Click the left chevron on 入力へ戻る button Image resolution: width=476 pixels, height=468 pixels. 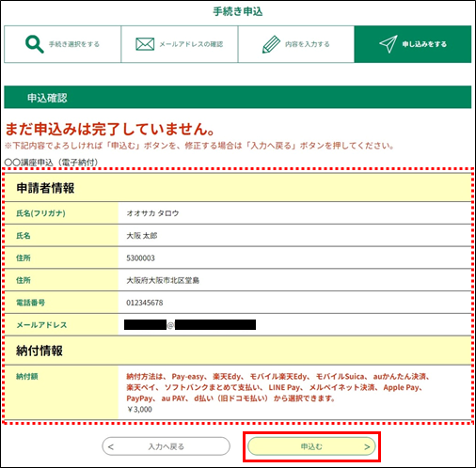(x=111, y=447)
